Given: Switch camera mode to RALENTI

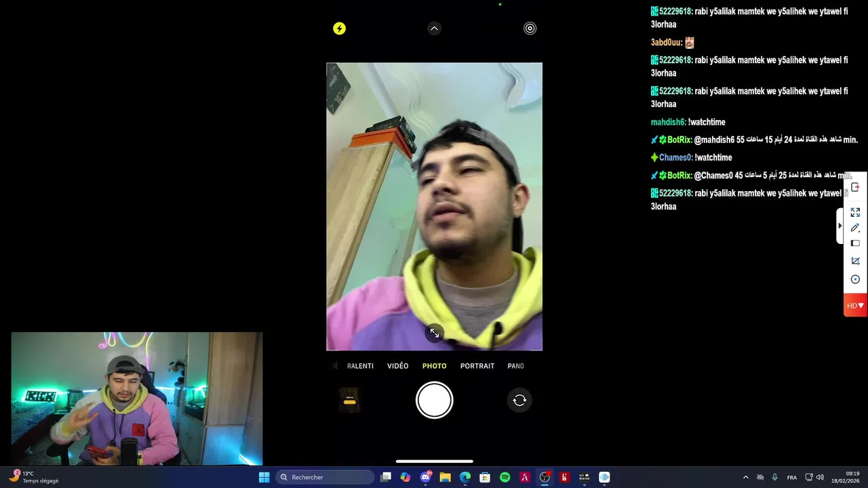Looking at the screenshot, I should coord(360,366).
